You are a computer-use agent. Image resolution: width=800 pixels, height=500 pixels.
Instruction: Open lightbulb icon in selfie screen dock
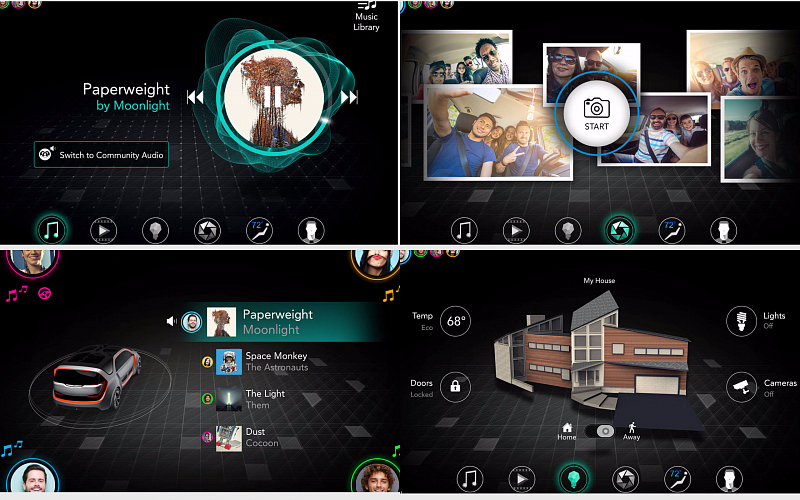(x=568, y=231)
